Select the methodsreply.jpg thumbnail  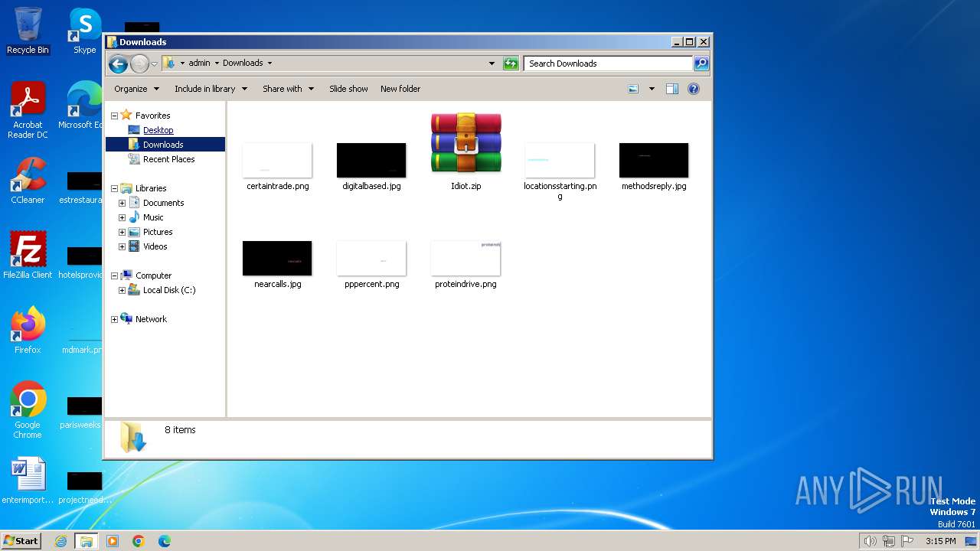(654, 160)
